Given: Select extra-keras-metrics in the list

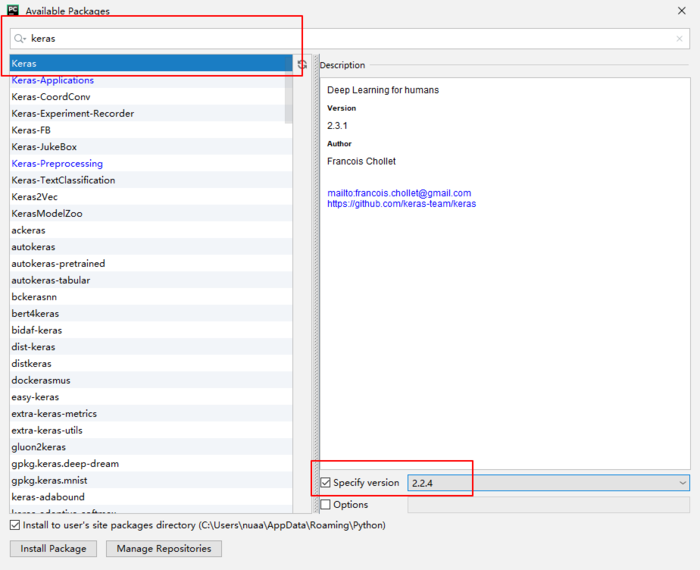Looking at the screenshot, I should click(x=151, y=413).
